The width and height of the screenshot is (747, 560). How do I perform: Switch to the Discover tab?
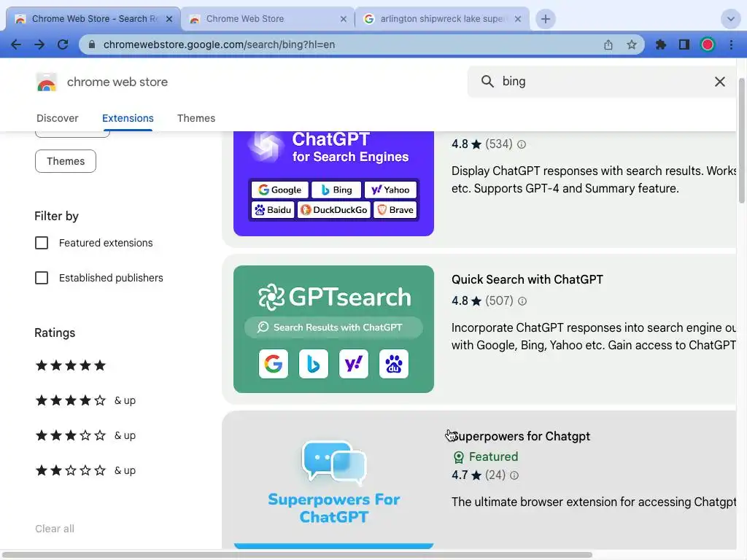[x=57, y=118]
